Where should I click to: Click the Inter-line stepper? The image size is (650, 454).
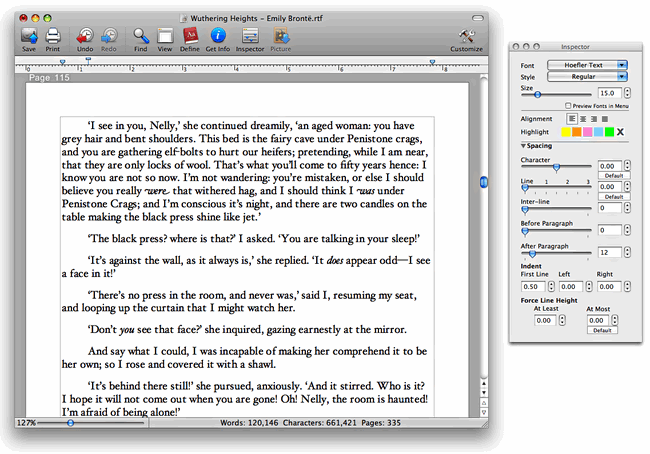(x=627, y=208)
